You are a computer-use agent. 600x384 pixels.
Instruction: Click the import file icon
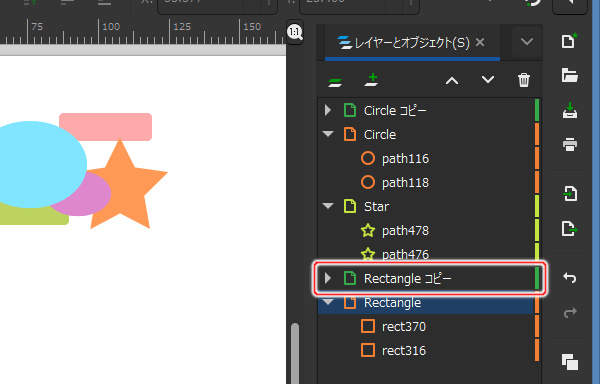click(570, 194)
